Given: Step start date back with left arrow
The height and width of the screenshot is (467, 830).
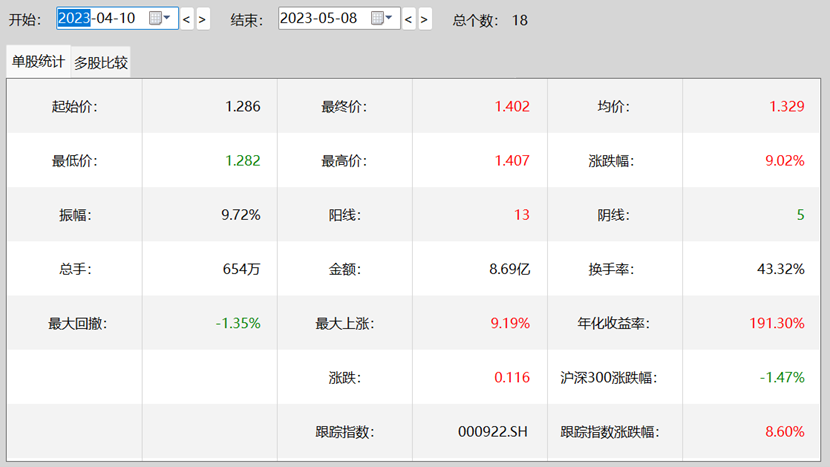Looking at the screenshot, I should pos(186,19).
